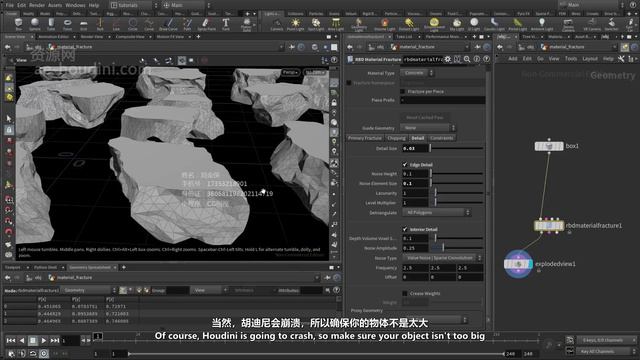The height and width of the screenshot is (360, 640).
Task: Open the Render menu
Action: (x=37, y=5)
